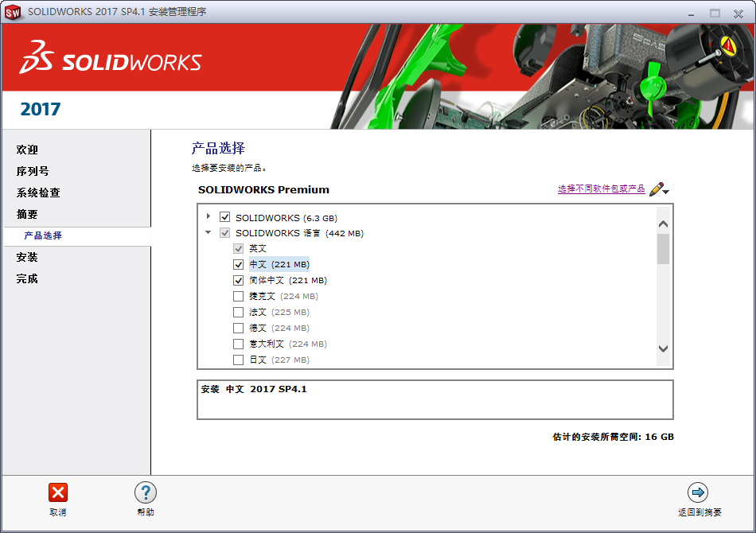Enable the 日文 language checkbox
756x533 pixels.
[x=238, y=360]
